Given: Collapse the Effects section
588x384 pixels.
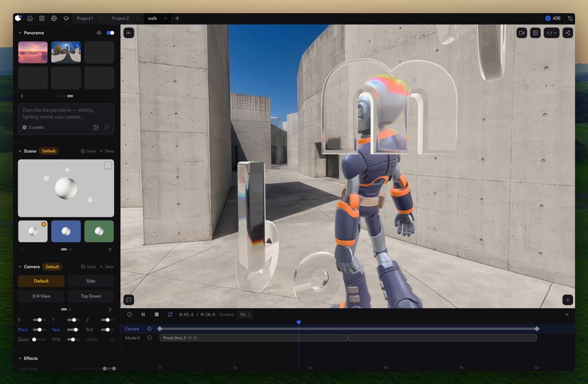Looking at the screenshot, I should pyautogui.click(x=20, y=359).
